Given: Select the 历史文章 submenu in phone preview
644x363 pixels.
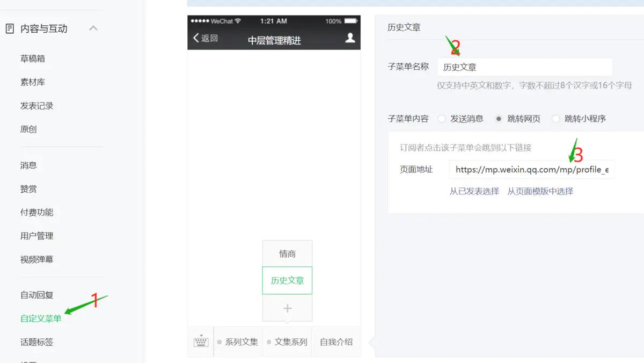Looking at the screenshot, I should (x=287, y=280).
